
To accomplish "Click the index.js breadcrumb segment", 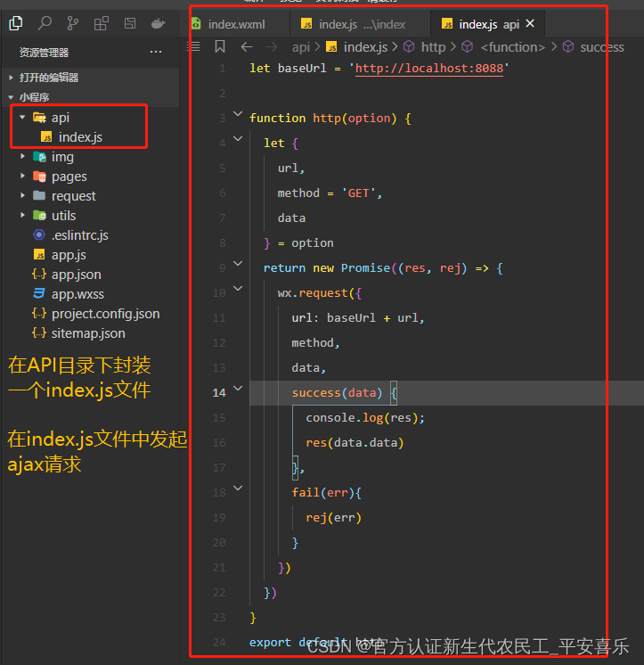I will 365,47.
